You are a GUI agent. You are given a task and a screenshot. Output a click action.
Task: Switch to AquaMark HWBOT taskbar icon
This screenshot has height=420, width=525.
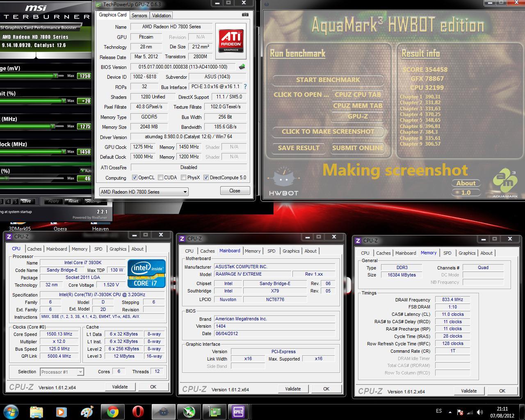point(164,411)
